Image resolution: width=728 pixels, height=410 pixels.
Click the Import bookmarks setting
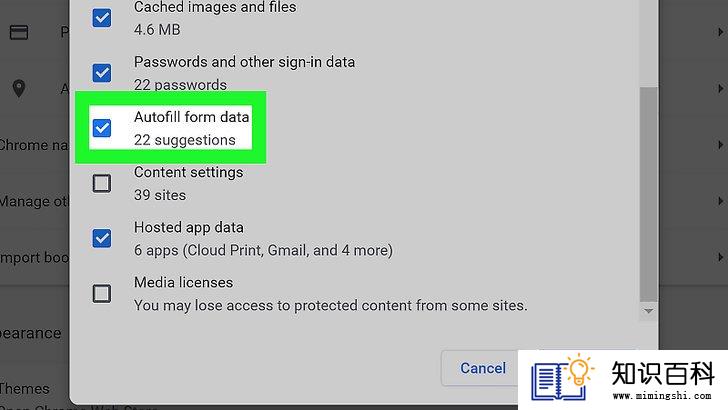tap(34, 257)
